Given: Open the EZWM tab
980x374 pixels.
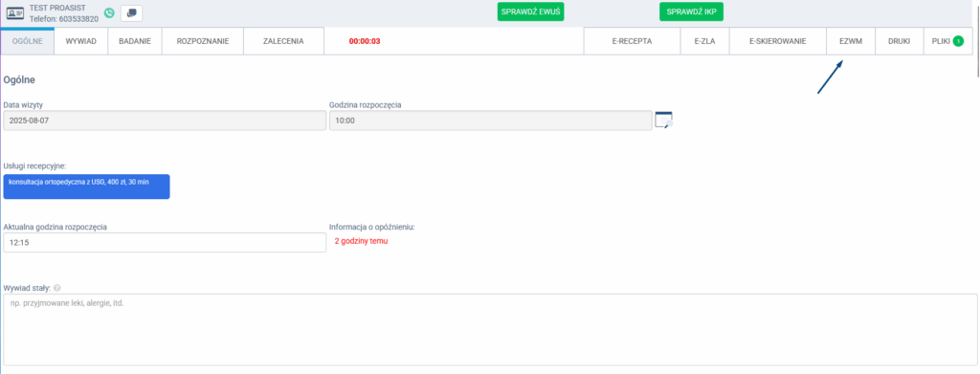Looking at the screenshot, I should [850, 41].
